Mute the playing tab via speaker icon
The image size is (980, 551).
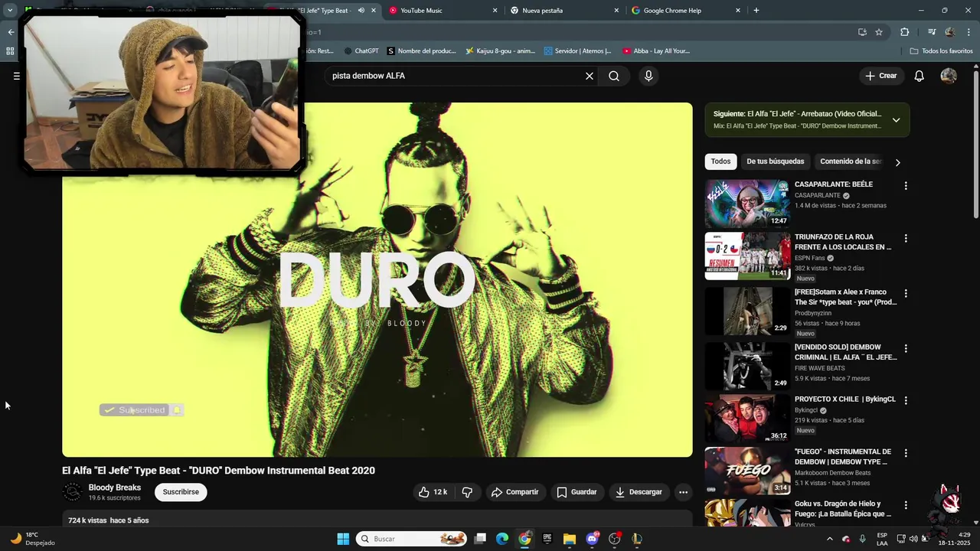point(361,11)
